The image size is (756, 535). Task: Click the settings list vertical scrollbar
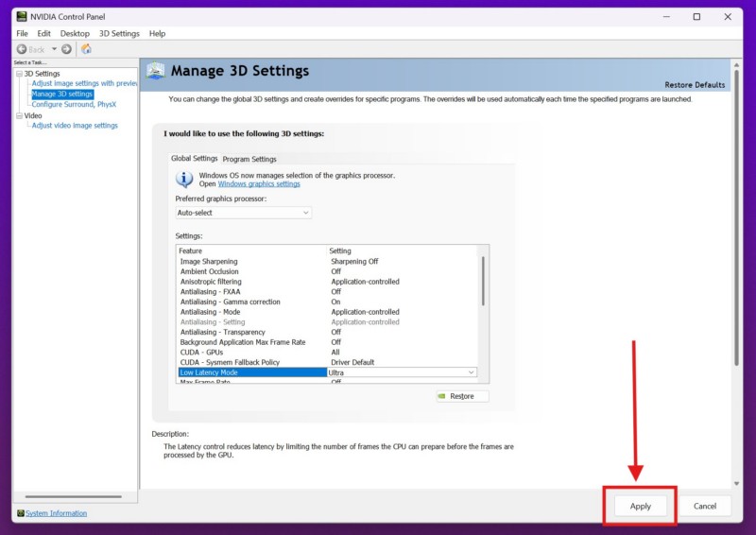tap(483, 281)
